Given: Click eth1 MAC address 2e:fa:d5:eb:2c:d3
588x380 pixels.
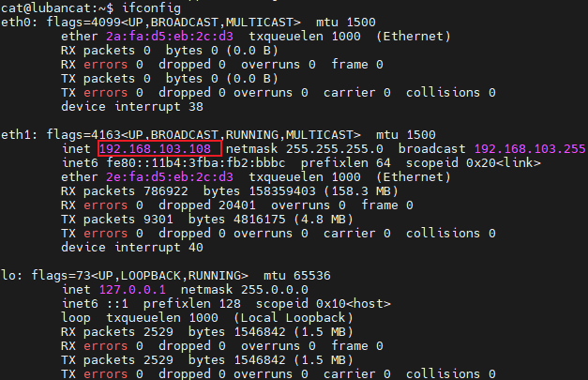Looking at the screenshot, I should (170, 177).
